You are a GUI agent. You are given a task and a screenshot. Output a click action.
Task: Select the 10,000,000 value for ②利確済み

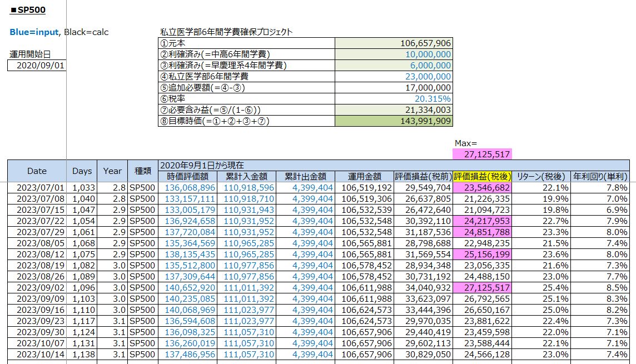pyautogui.click(x=394, y=54)
